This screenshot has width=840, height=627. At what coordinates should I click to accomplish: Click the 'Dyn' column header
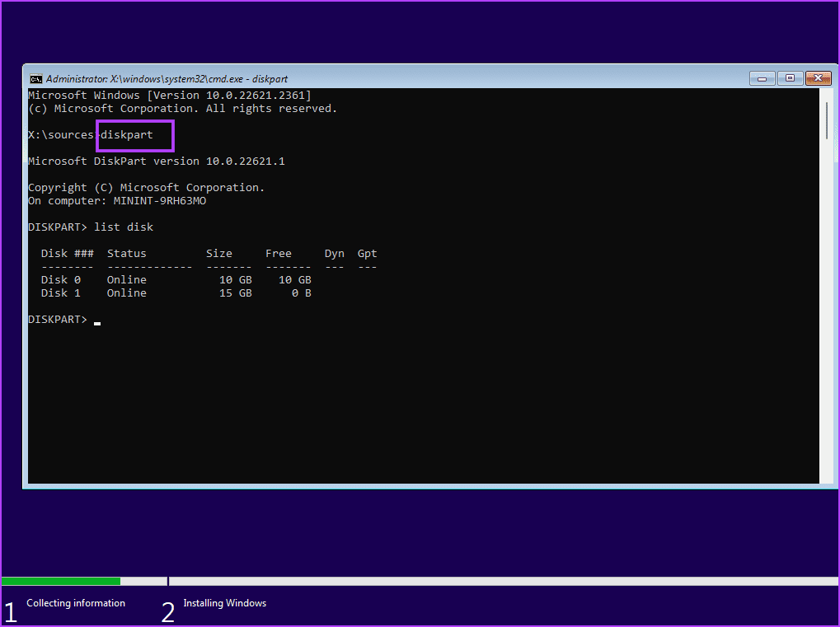point(335,254)
